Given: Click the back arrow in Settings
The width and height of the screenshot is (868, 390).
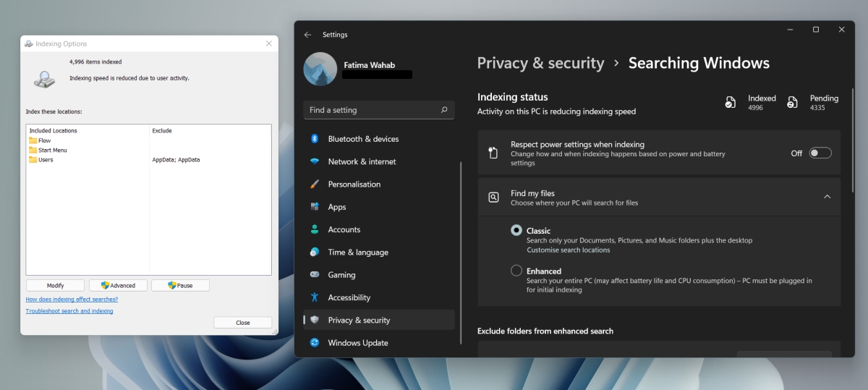Looking at the screenshot, I should (308, 35).
